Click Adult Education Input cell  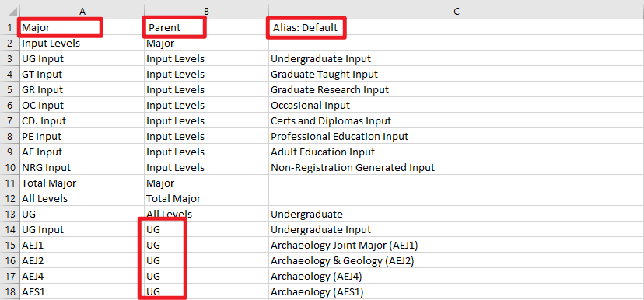tap(457, 152)
